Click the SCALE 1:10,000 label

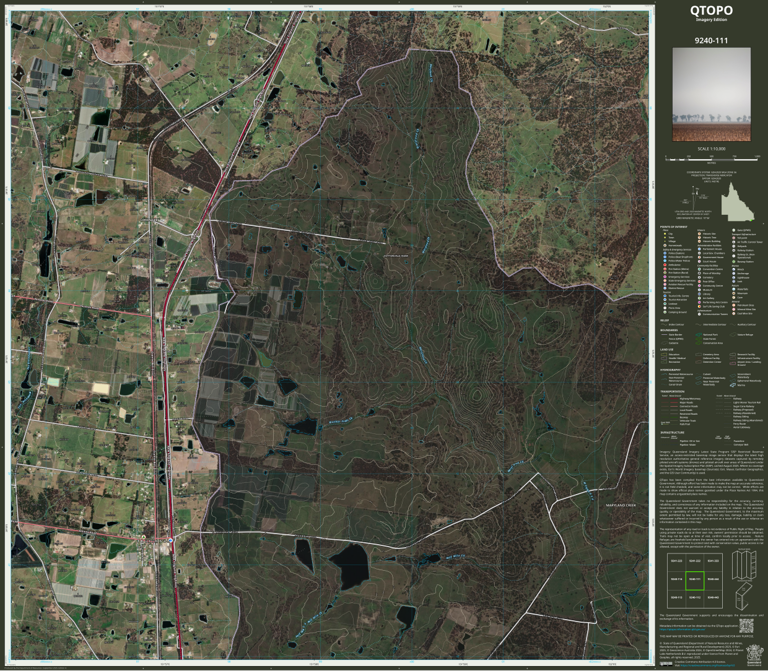[711, 148]
